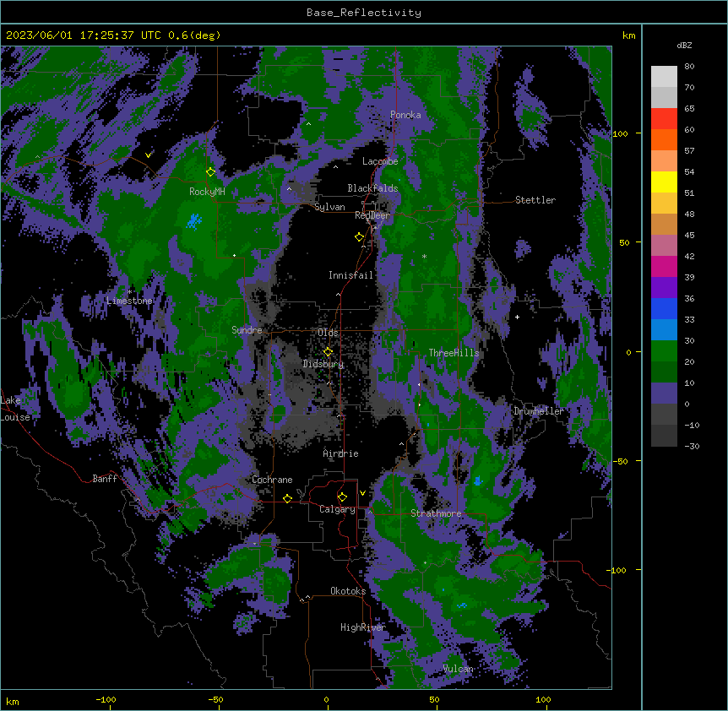Click the asterisk marker above Limestone

[129, 292]
